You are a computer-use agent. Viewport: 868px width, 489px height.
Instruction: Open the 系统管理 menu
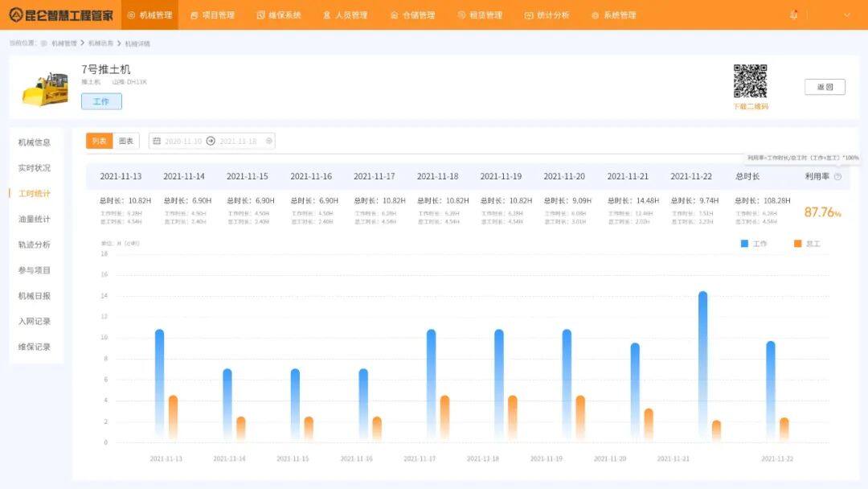tap(614, 15)
